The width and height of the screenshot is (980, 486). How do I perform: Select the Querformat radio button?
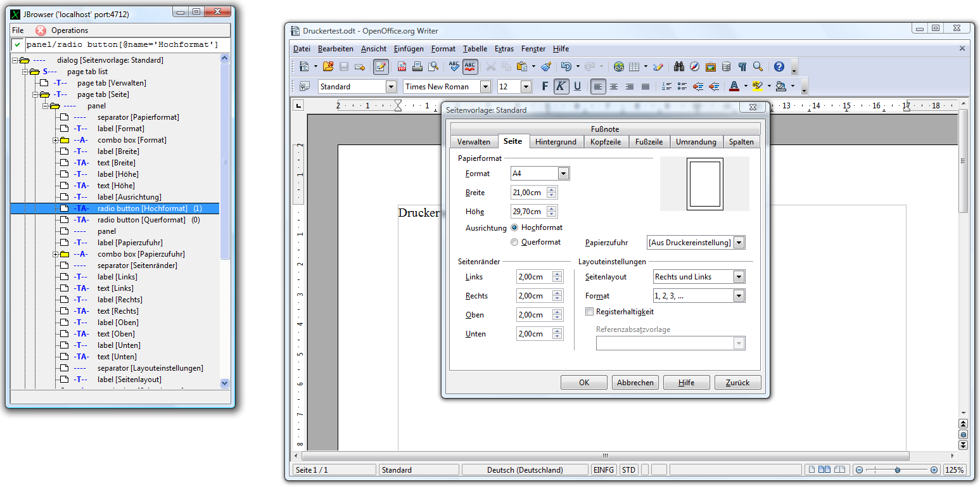514,242
